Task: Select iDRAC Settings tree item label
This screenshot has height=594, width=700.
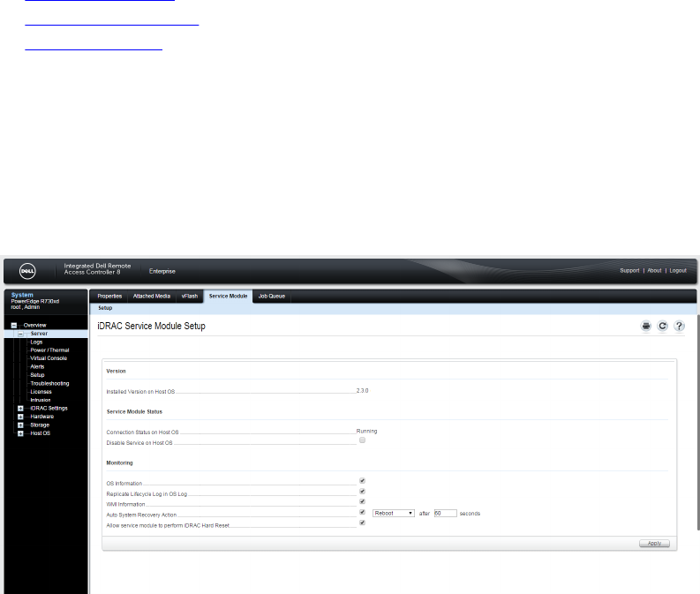Action: (49, 409)
